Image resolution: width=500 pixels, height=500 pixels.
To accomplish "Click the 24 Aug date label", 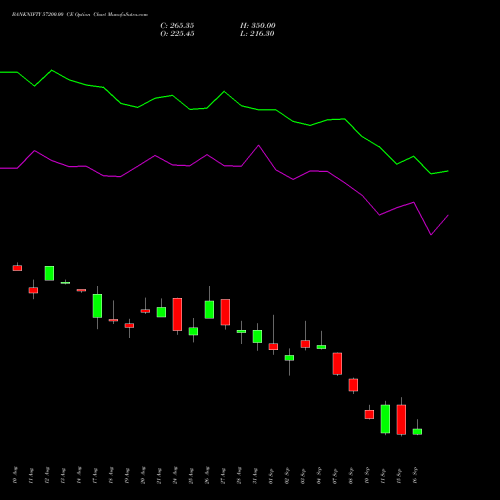I will pos(175,475).
